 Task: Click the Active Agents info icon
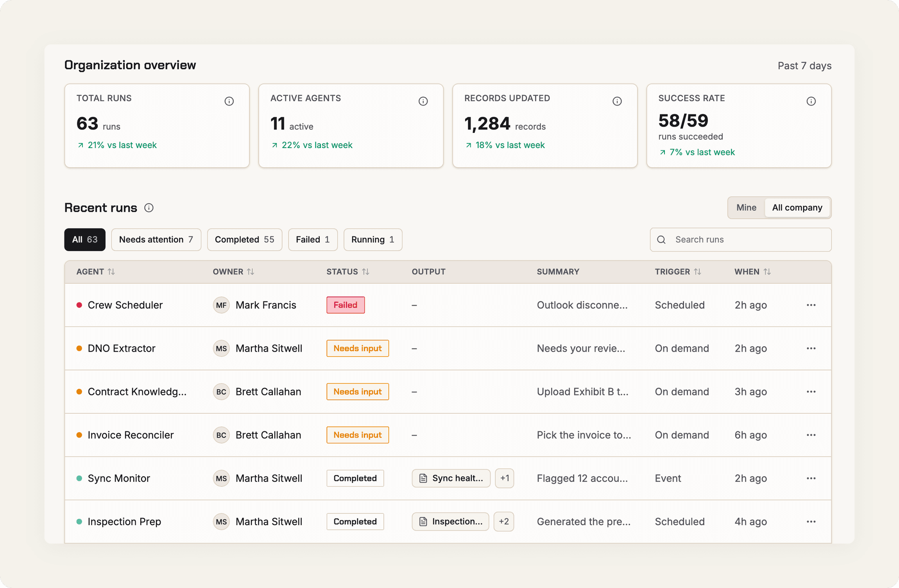(x=423, y=102)
